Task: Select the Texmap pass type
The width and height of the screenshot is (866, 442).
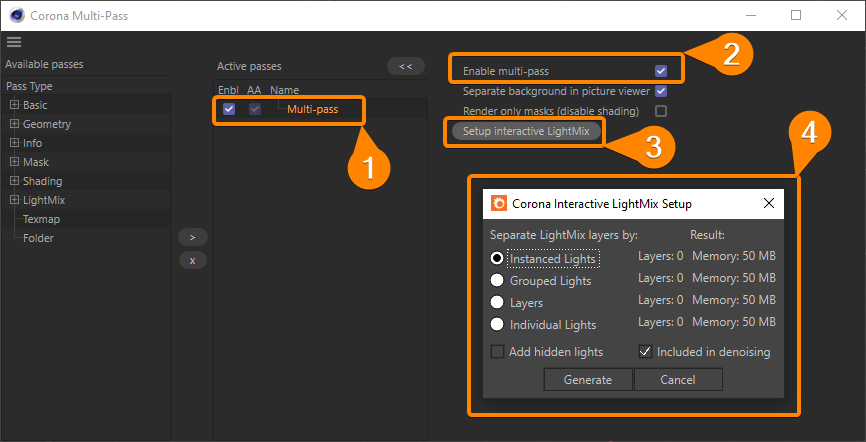Action: pos(41,219)
